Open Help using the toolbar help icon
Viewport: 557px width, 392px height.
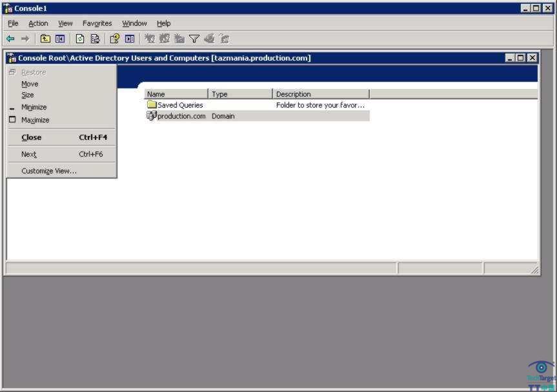click(114, 38)
